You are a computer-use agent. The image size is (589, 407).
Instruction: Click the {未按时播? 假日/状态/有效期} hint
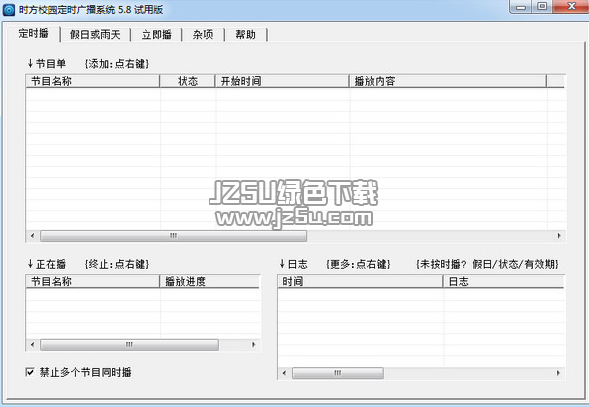tap(487, 264)
